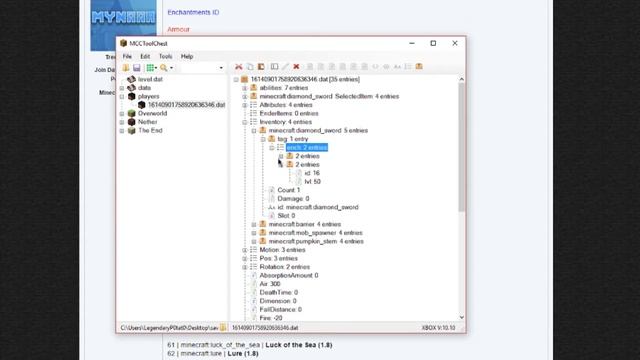
Task: Expand the The End node
Action: [122, 131]
